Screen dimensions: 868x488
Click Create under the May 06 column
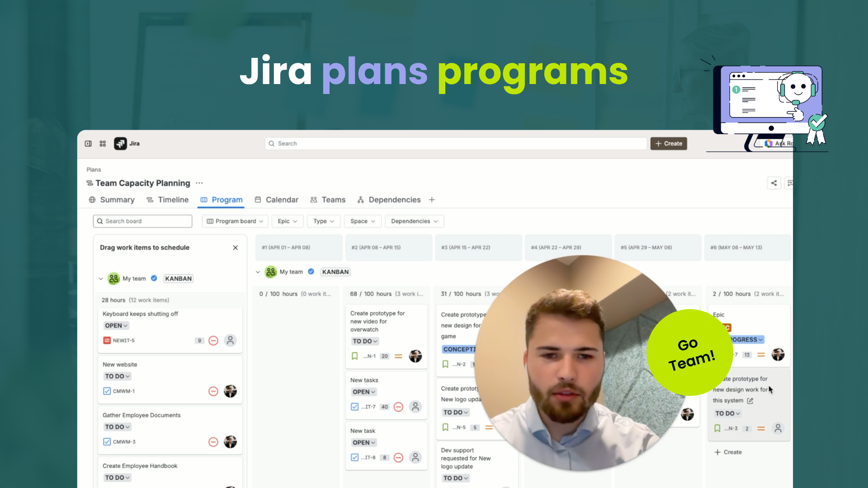pos(728,452)
